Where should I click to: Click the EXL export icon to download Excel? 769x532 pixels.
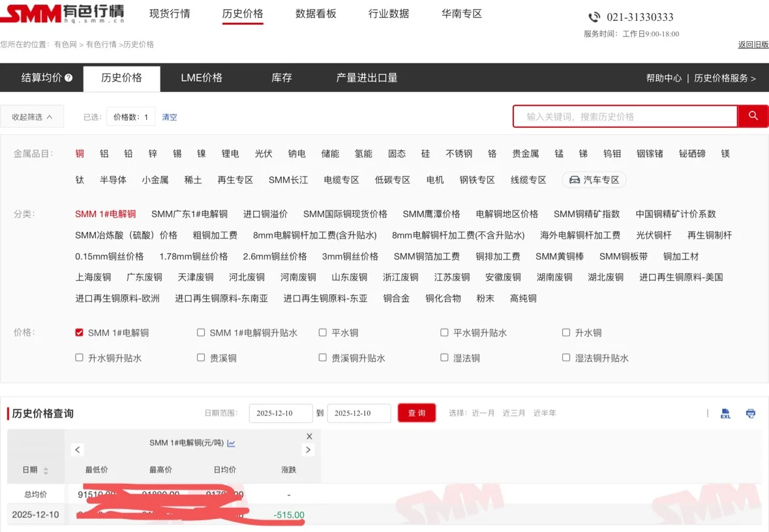tap(725, 413)
